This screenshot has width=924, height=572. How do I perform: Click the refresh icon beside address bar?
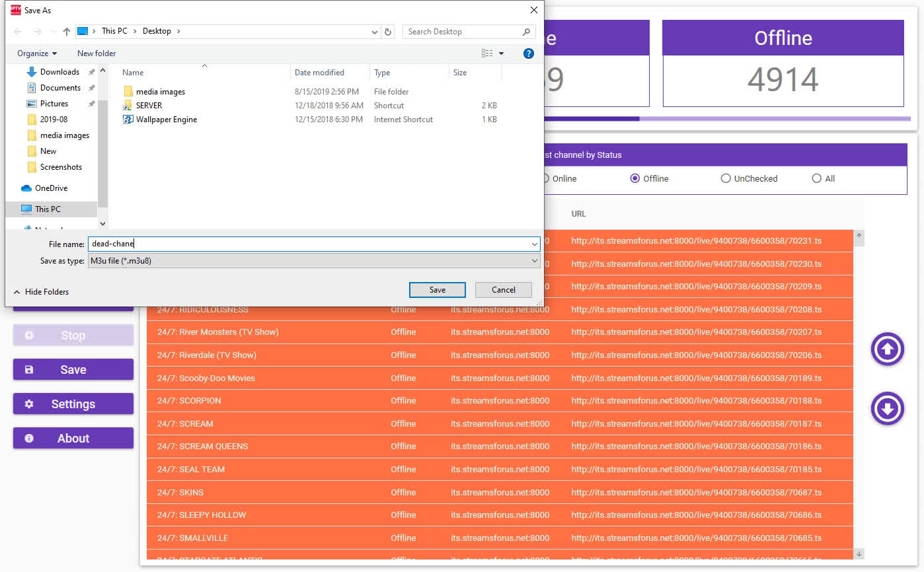coord(389,32)
